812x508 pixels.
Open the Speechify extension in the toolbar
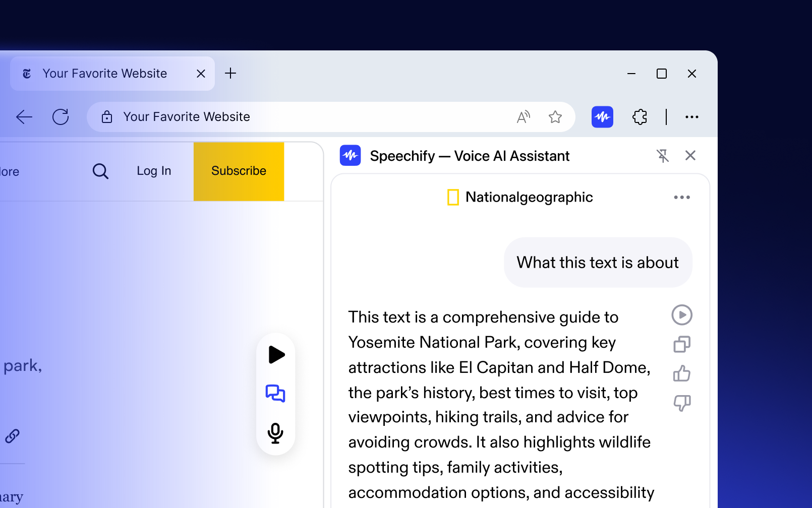pos(602,117)
